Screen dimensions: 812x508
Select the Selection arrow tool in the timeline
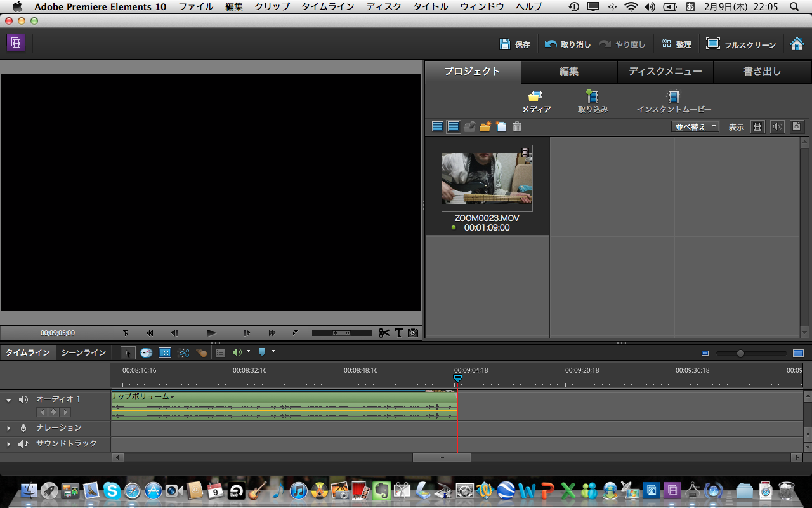(x=128, y=352)
